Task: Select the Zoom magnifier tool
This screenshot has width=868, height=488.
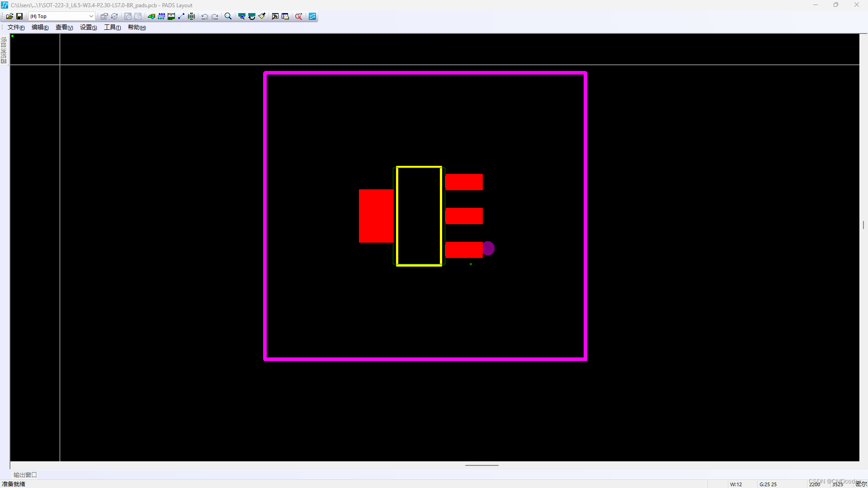Action: (228, 16)
